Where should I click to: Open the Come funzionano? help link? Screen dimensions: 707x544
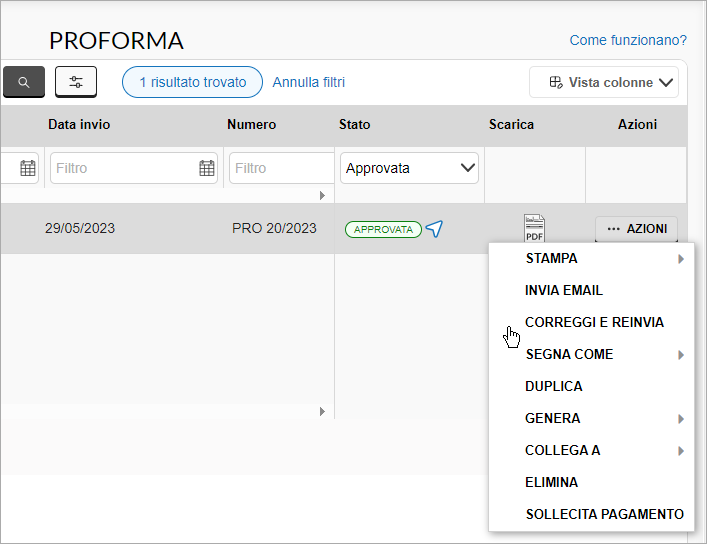click(628, 40)
